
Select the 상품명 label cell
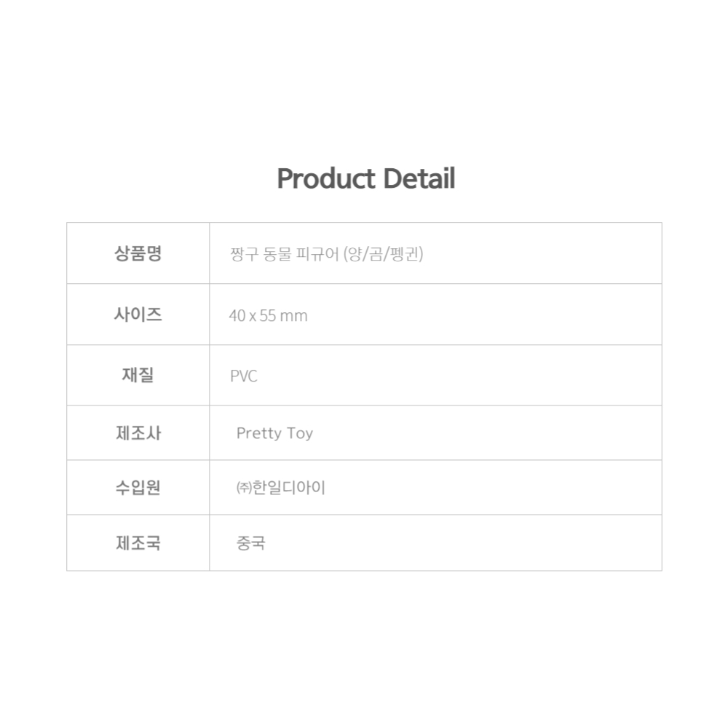(x=138, y=253)
